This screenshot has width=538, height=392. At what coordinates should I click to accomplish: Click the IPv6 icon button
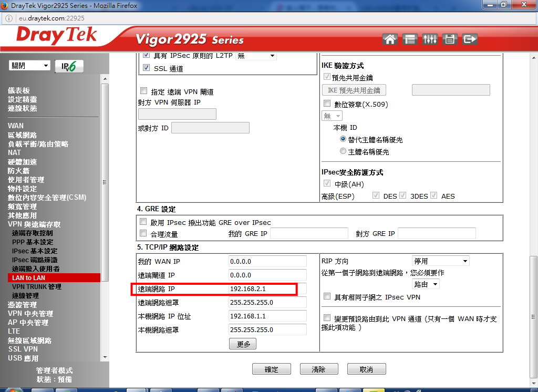[x=69, y=66]
